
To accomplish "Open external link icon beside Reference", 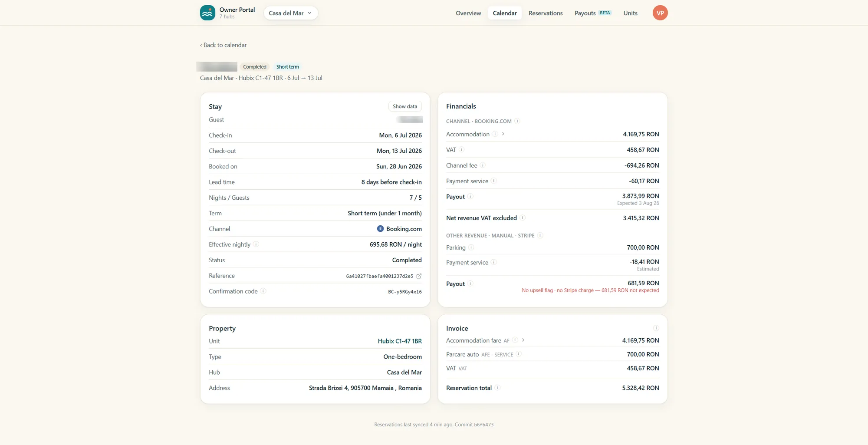I will tap(419, 276).
